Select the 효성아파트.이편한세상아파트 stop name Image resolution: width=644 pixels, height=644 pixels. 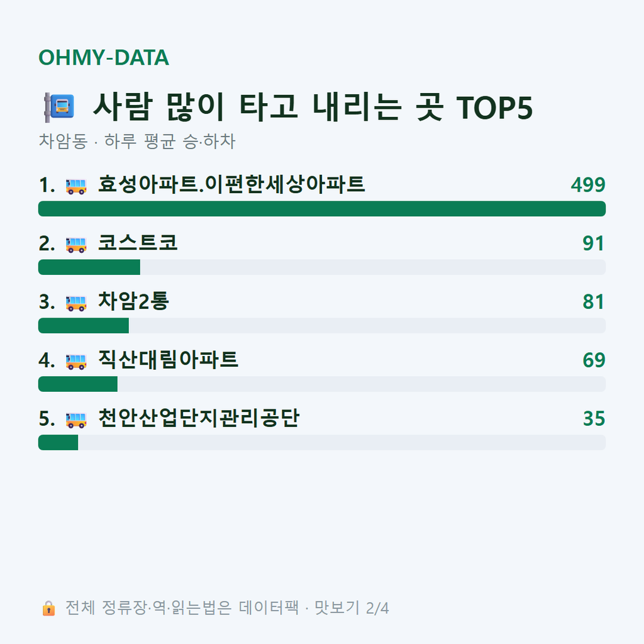pos(231,184)
